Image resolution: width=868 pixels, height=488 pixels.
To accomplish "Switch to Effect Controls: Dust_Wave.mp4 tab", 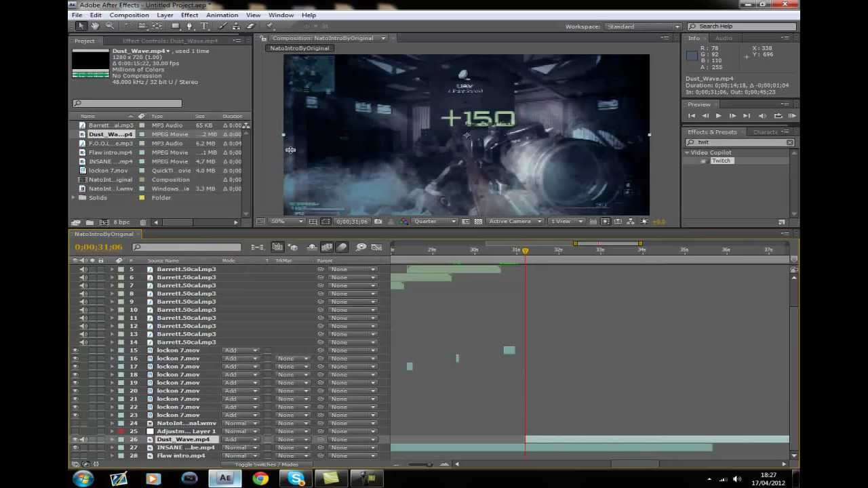I will coord(170,41).
